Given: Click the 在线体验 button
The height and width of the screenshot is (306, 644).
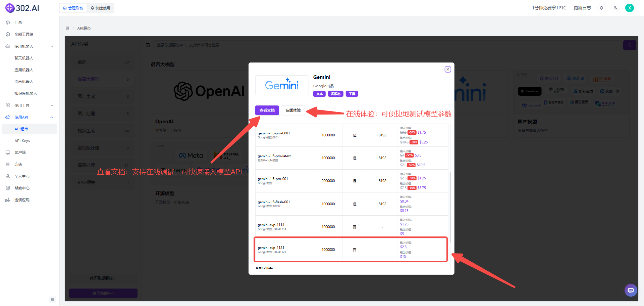Looking at the screenshot, I should point(293,110).
